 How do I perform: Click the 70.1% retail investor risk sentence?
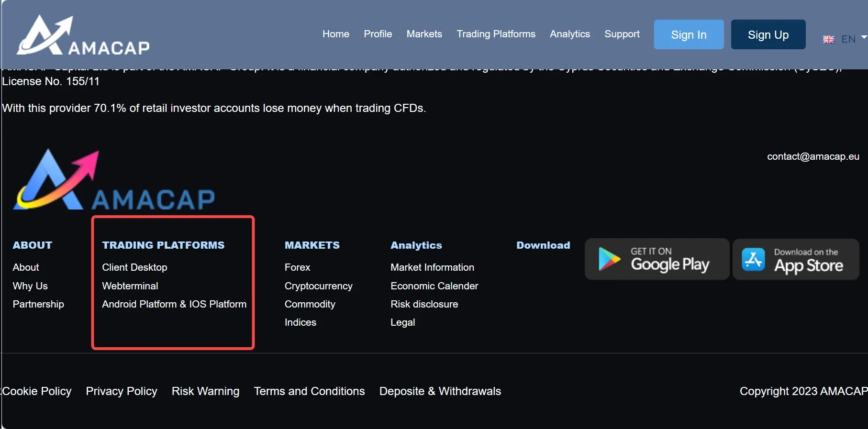coord(214,108)
